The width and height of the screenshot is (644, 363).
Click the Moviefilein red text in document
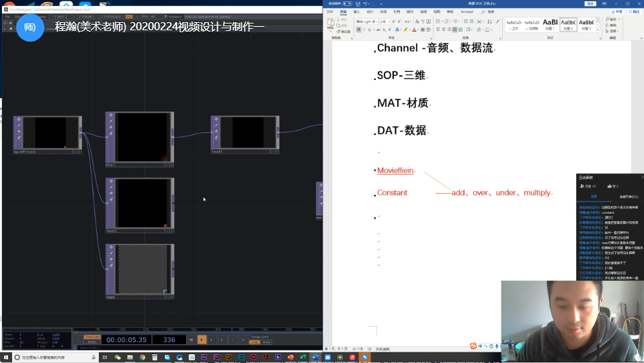click(x=395, y=171)
